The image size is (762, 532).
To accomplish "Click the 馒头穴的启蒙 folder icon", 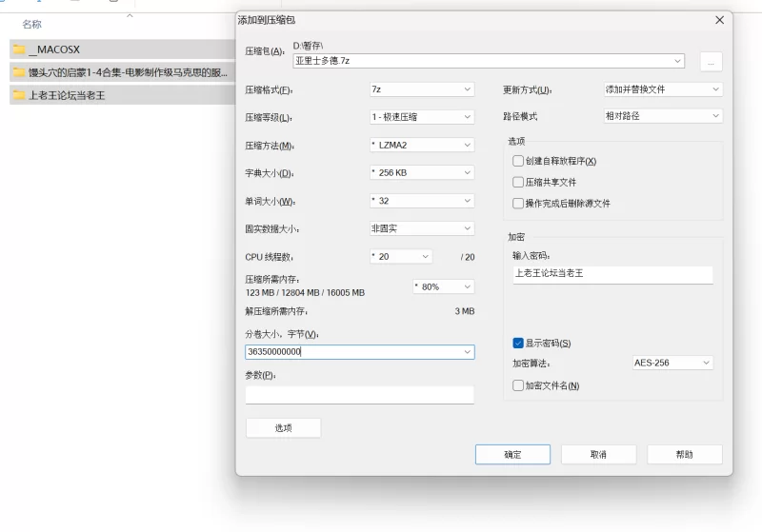I will click(19, 72).
